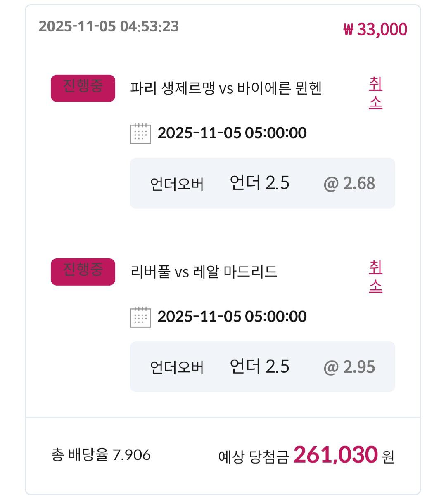Click the second 언더오버 market label
Screen dimensions: 446x504
coord(177,367)
